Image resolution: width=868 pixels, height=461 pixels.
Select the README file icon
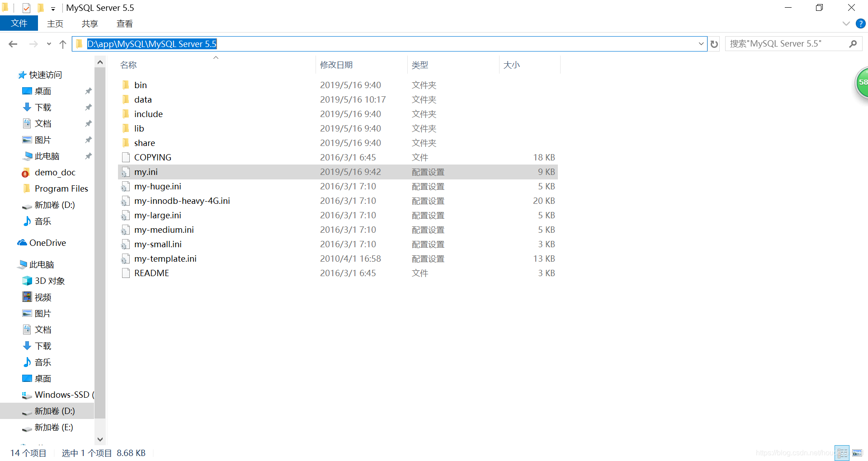tap(126, 273)
